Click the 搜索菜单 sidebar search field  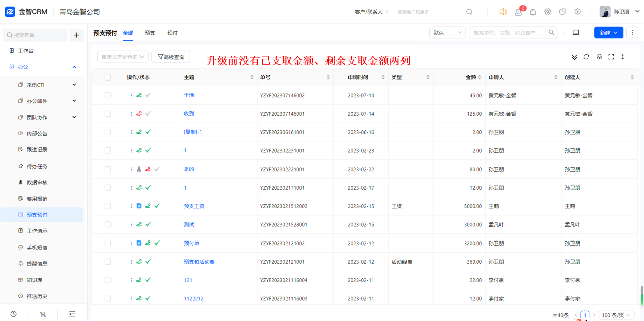tap(35, 35)
